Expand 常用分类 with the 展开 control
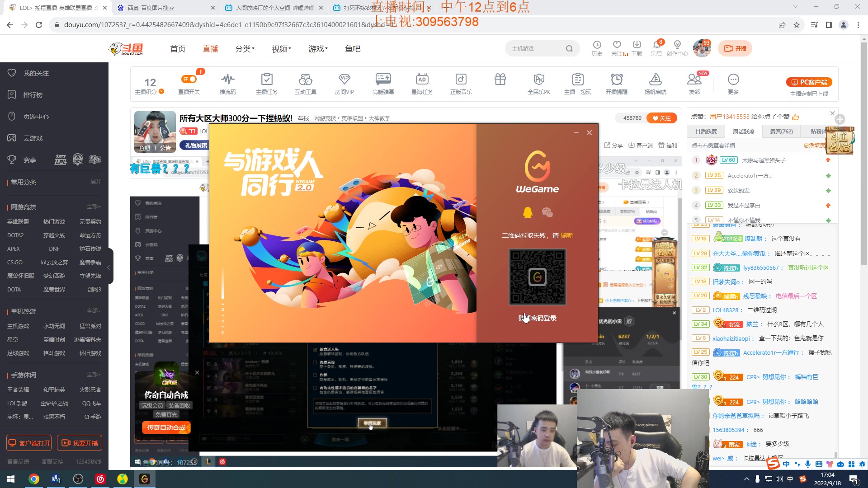868x488 pixels. tap(96, 182)
